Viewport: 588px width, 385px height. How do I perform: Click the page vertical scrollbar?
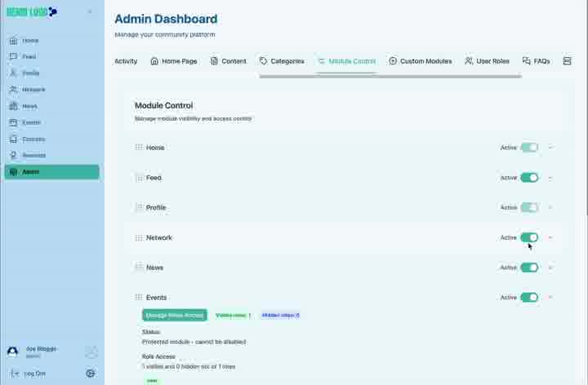586,108
